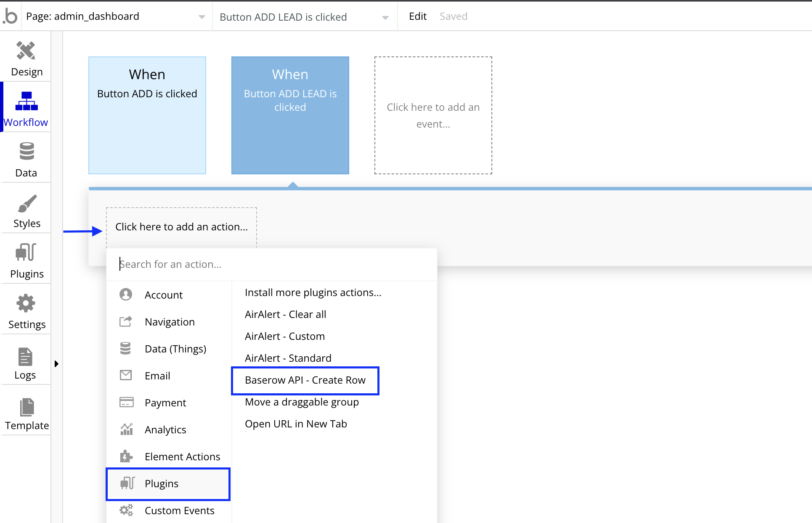Select the Baserow API - Create Row action

pyautogui.click(x=305, y=380)
